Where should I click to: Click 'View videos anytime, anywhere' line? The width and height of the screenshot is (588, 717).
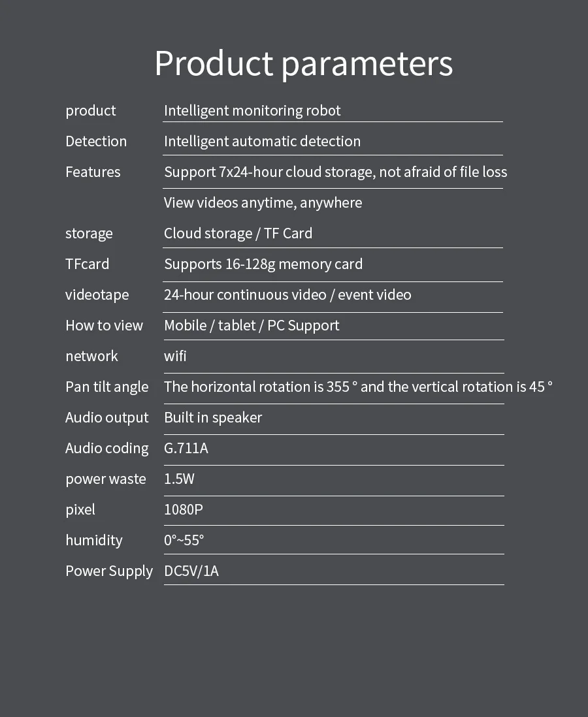263,203
